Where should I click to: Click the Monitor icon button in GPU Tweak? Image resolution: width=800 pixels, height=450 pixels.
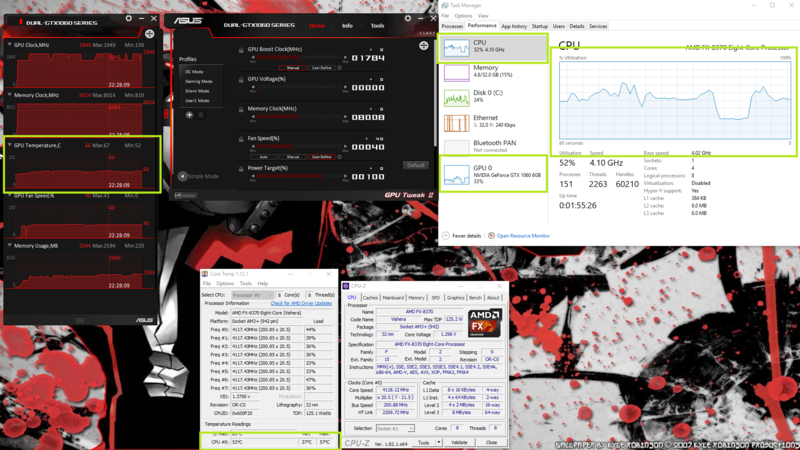[x=186, y=195]
